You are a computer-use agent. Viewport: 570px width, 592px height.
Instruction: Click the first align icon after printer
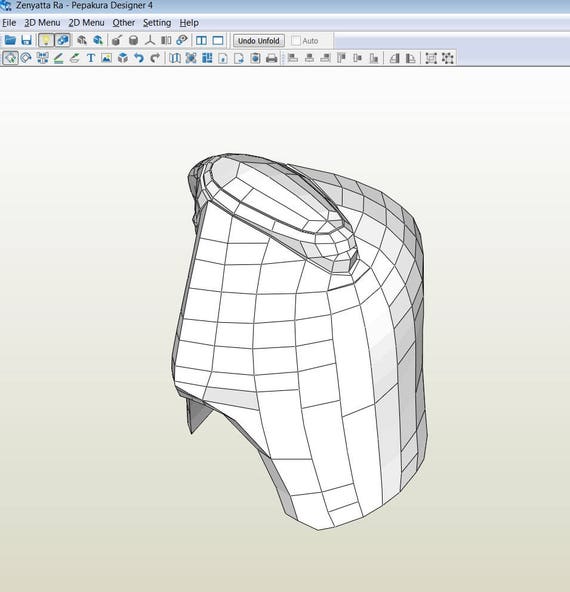coord(293,58)
